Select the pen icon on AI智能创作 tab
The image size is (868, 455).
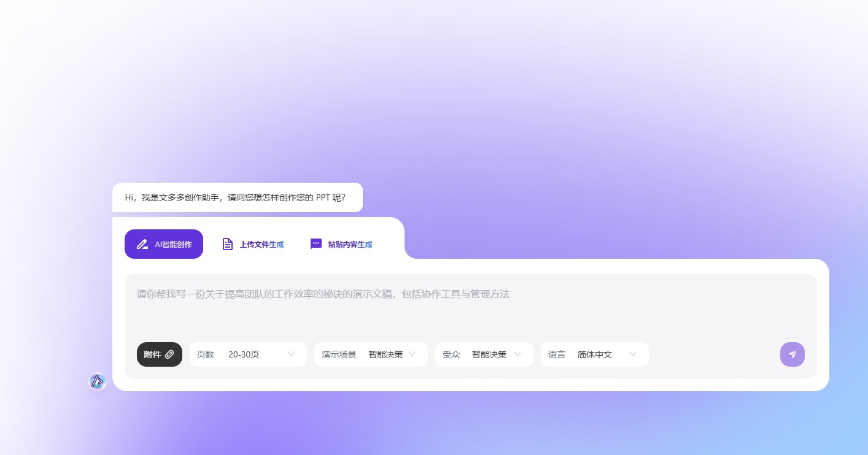pyautogui.click(x=142, y=244)
